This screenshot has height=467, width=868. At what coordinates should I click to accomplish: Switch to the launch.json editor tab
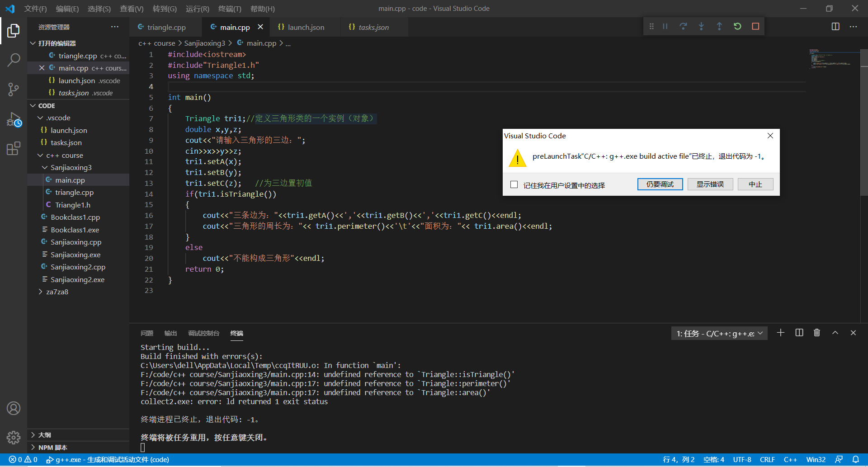click(305, 27)
